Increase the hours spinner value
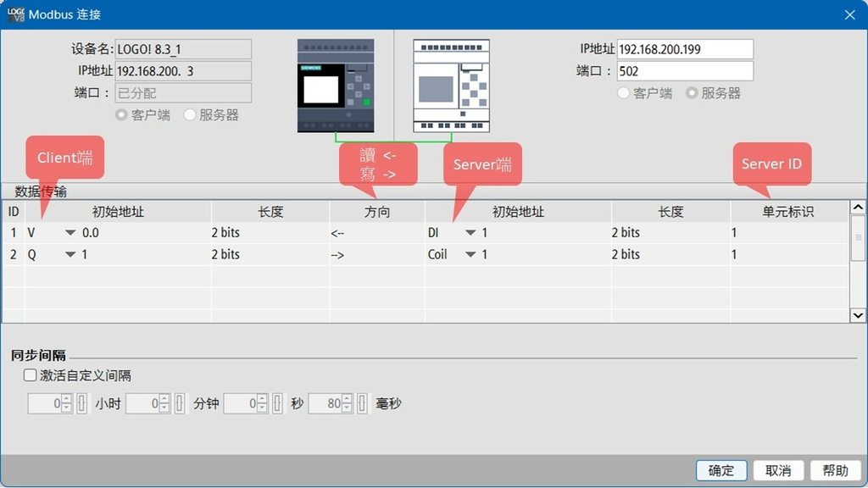This screenshot has height=488, width=868. pos(66,398)
